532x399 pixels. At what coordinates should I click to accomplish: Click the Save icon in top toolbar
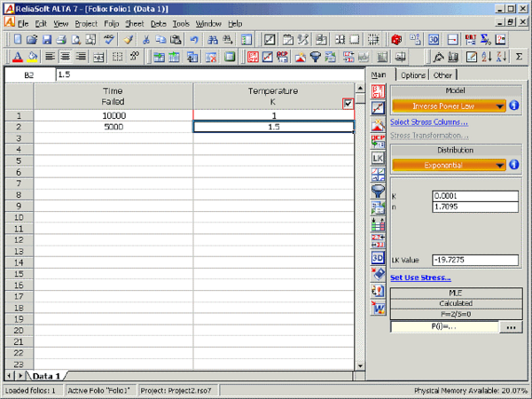[x=47, y=40]
